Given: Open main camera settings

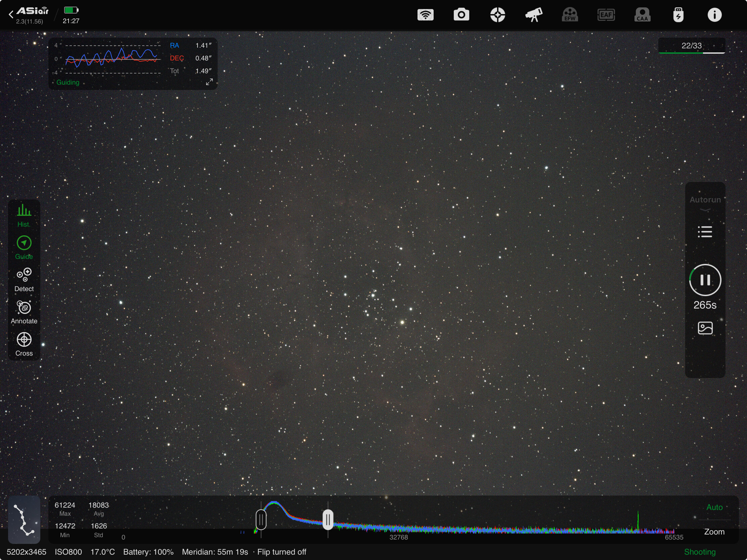Looking at the screenshot, I should (x=461, y=15).
